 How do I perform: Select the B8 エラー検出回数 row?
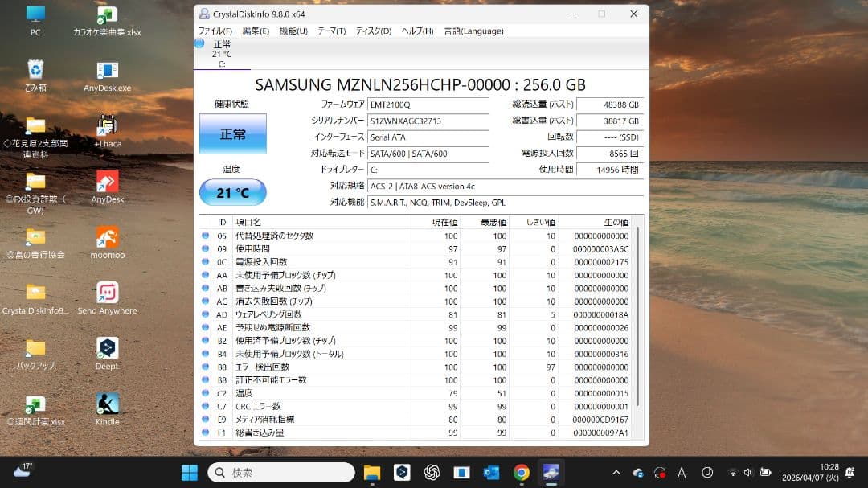(416, 367)
